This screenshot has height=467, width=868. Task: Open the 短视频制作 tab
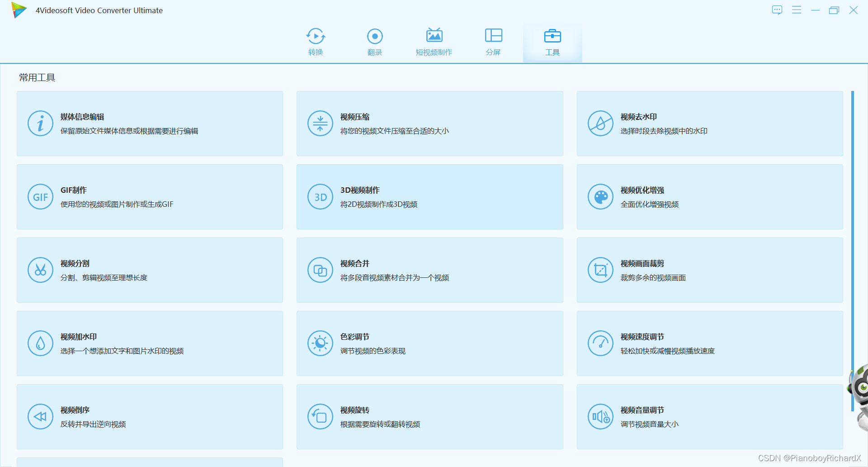pos(434,43)
